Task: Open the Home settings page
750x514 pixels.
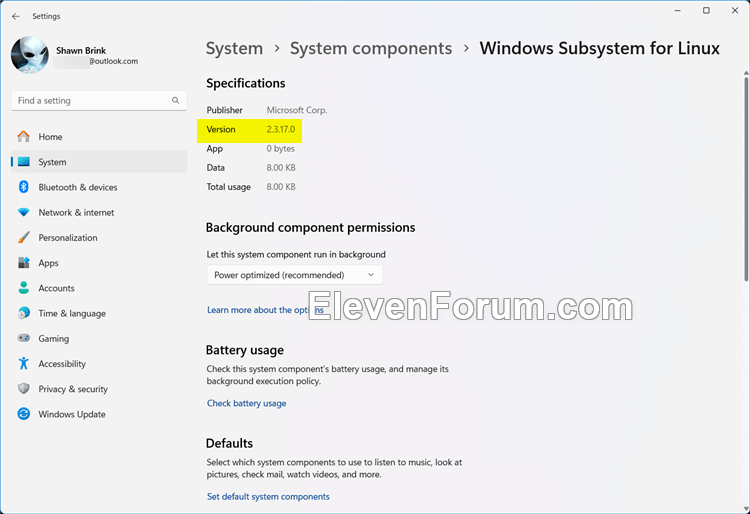Action: 99,137
